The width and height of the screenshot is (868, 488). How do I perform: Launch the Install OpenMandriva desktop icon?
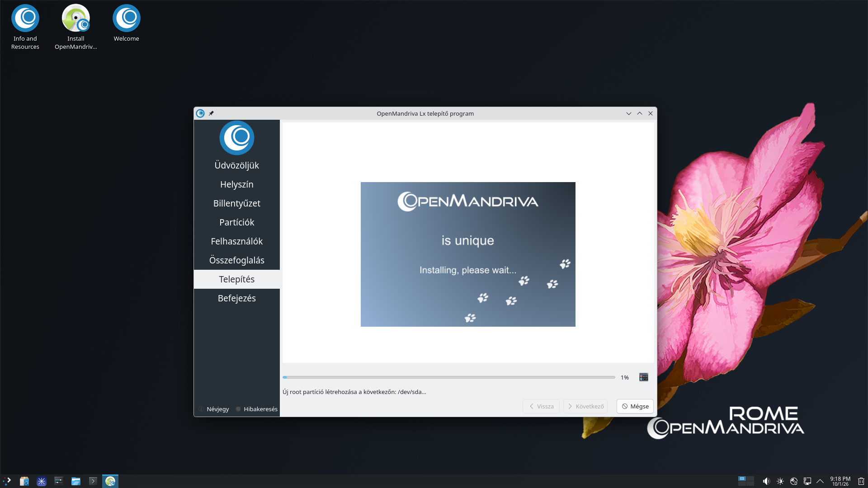(76, 27)
